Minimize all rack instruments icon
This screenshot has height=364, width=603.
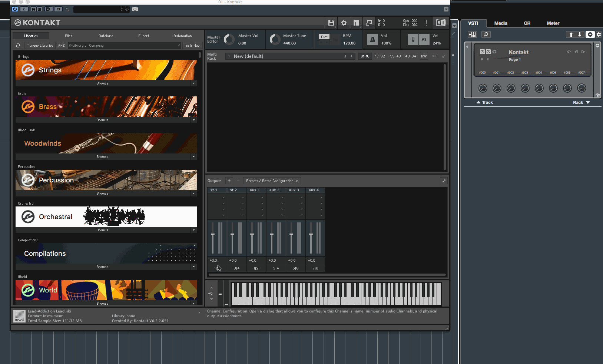coord(444,56)
